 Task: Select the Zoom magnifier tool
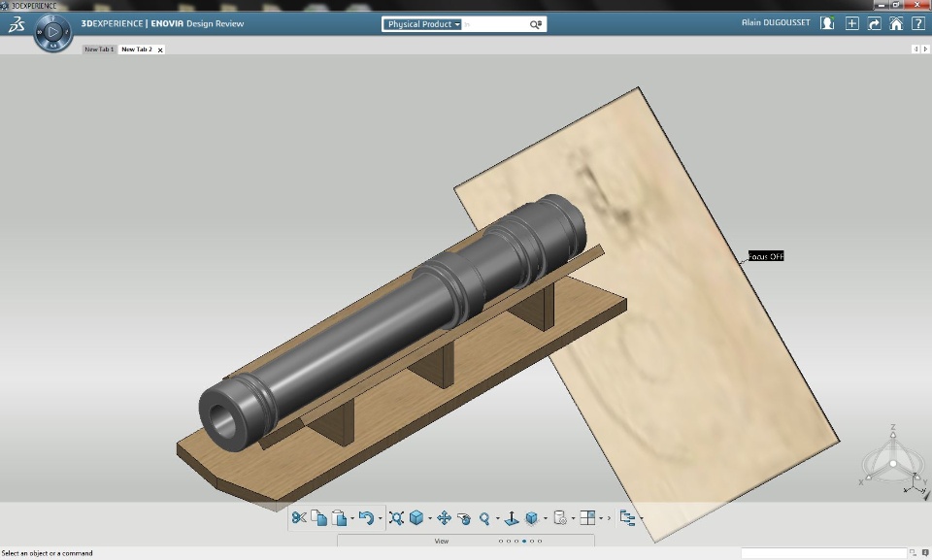484,518
